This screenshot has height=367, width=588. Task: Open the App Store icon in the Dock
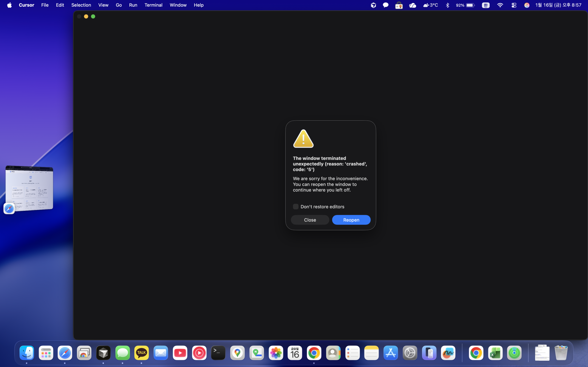click(391, 353)
